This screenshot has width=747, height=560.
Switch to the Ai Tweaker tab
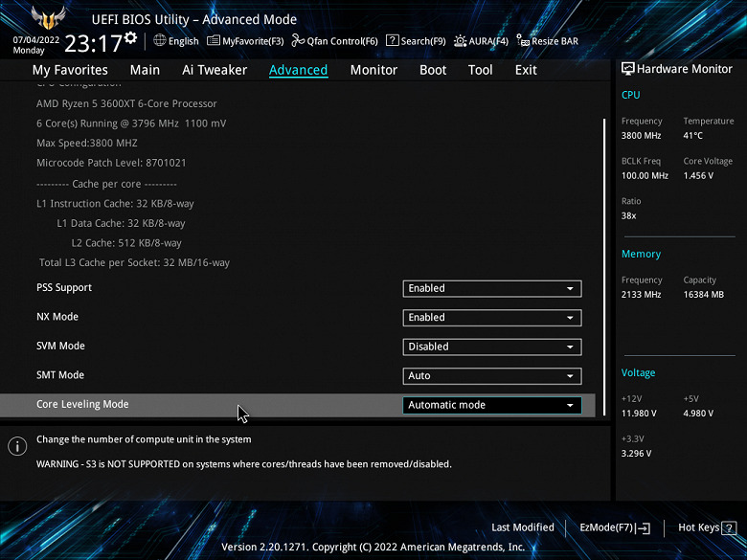215,70
